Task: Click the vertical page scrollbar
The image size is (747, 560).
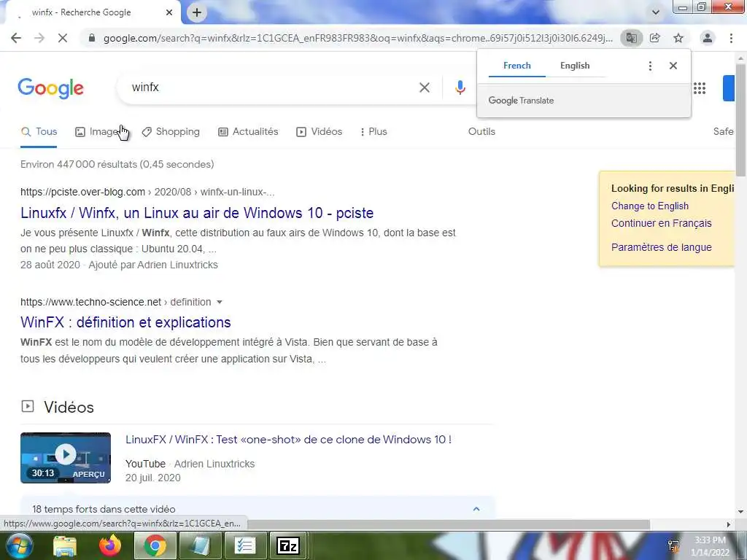Action: [741, 120]
